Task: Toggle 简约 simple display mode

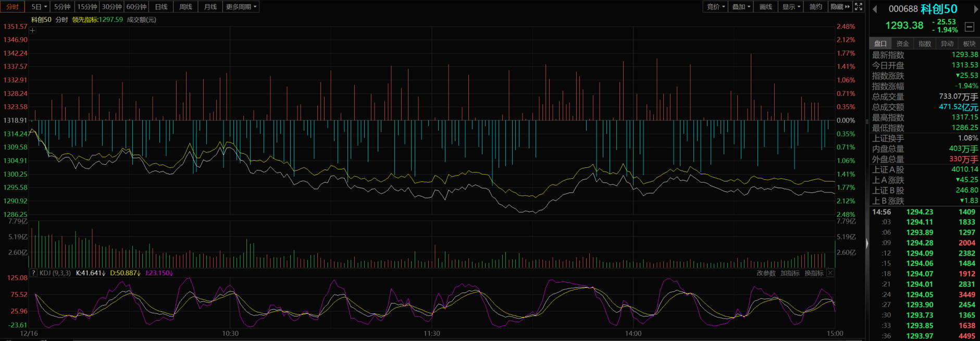Action: coord(815,7)
